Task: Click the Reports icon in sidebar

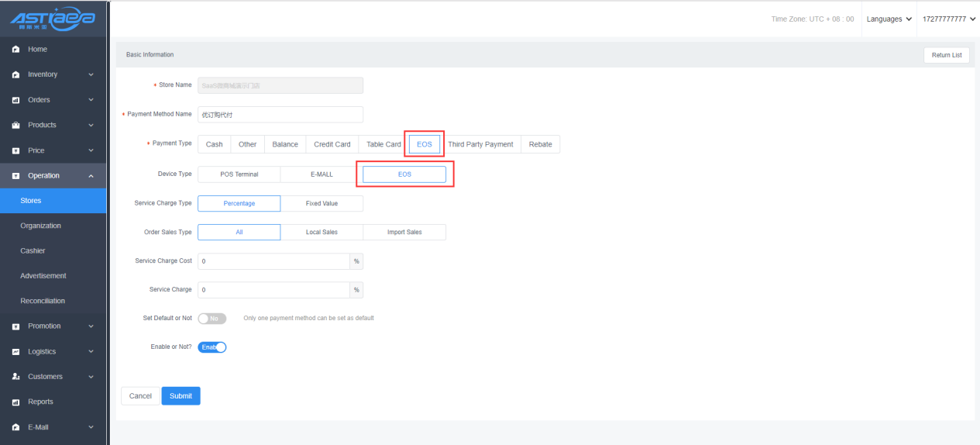Action: click(x=15, y=402)
